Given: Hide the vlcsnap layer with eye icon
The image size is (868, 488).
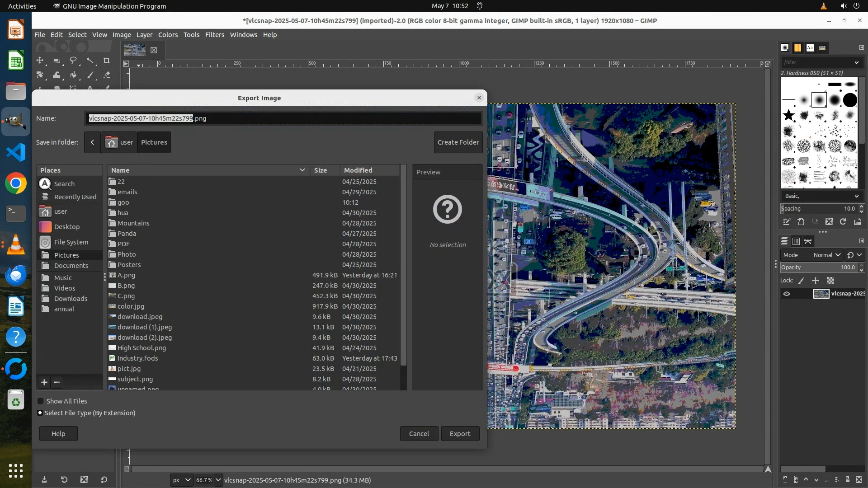Looking at the screenshot, I should 787,294.
